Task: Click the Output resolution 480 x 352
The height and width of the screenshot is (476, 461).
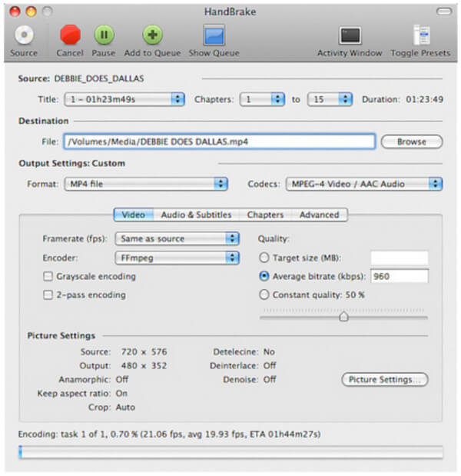Action: [x=144, y=365]
